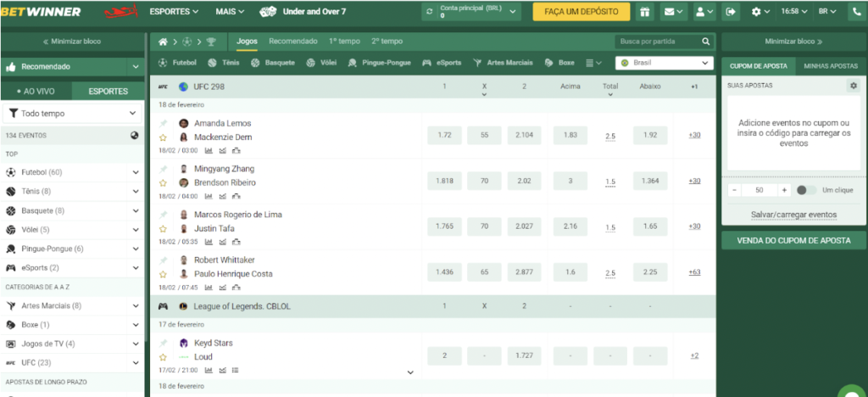Screen dimensions: 868x397
Task: Pin the Robert Whittaker match
Action: [163, 260]
